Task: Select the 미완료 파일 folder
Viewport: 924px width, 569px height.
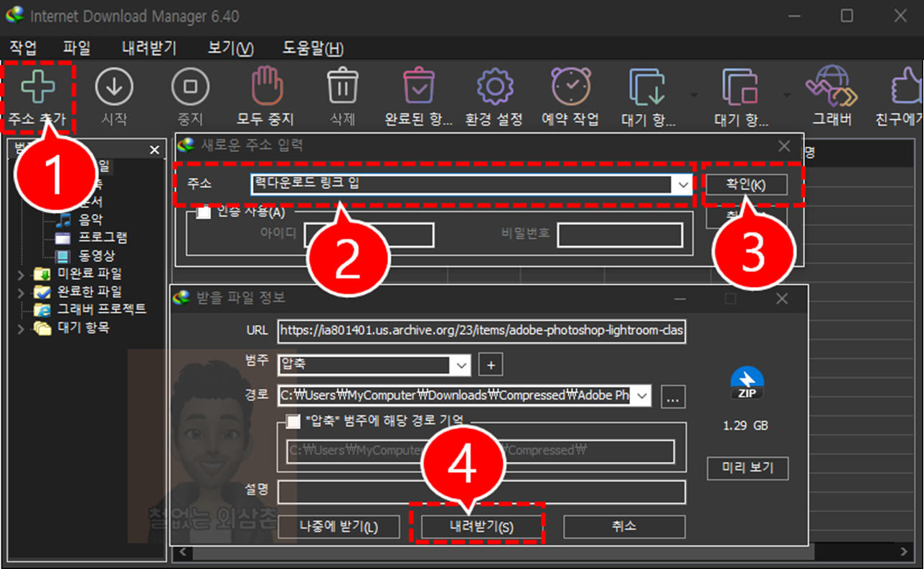Action: pos(90,274)
